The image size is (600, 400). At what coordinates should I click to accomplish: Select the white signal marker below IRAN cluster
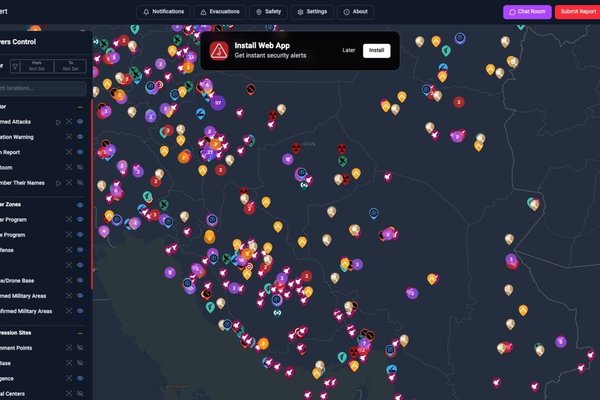pyautogui.click(x=304, y=185)
